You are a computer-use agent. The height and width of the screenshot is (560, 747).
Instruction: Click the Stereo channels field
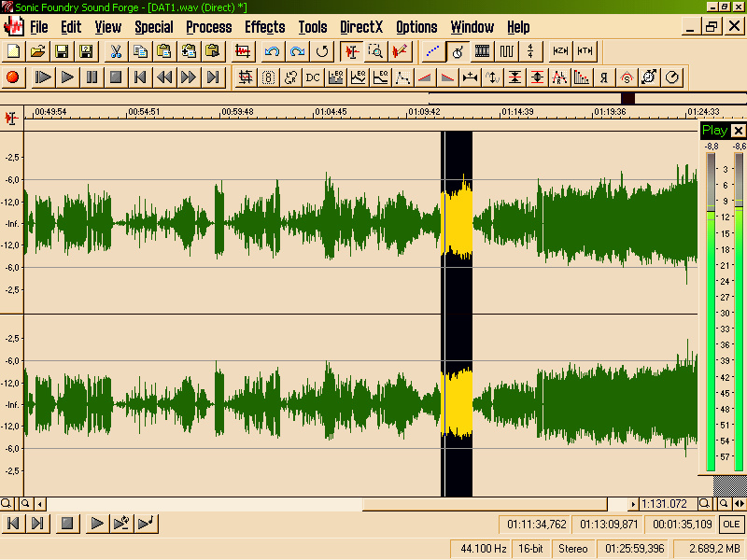tap(573, 549)
